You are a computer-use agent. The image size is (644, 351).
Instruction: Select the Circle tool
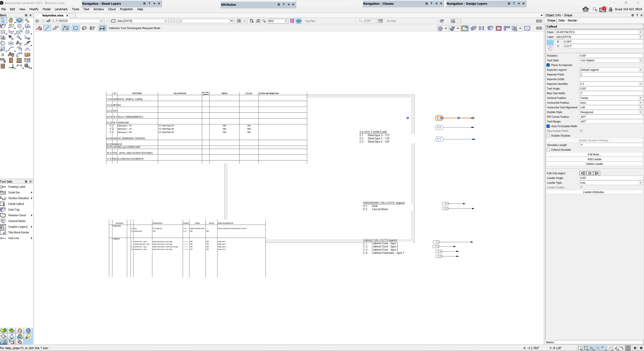[27, 32]
